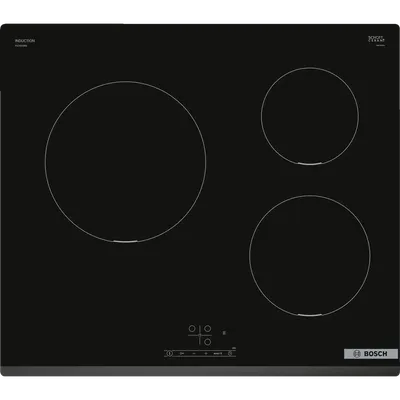Click the front marker on large left zone

[x=125, y=241]
